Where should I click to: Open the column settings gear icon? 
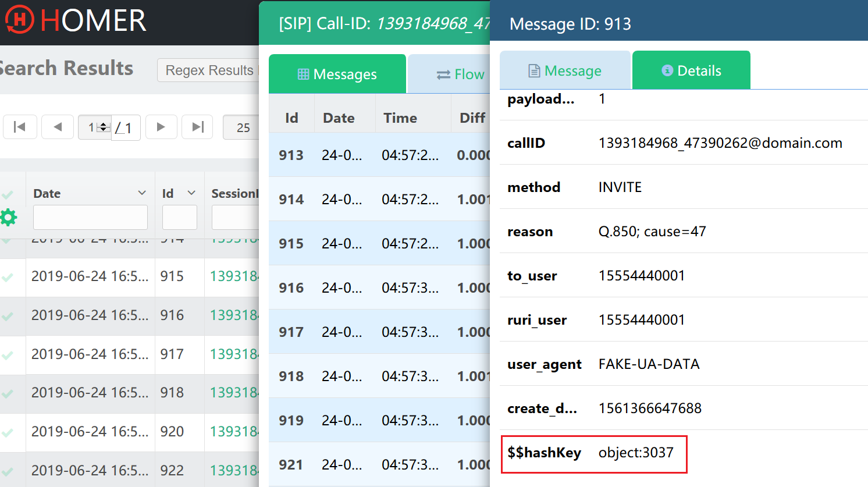pyautogui.click(x=9, y=217)
